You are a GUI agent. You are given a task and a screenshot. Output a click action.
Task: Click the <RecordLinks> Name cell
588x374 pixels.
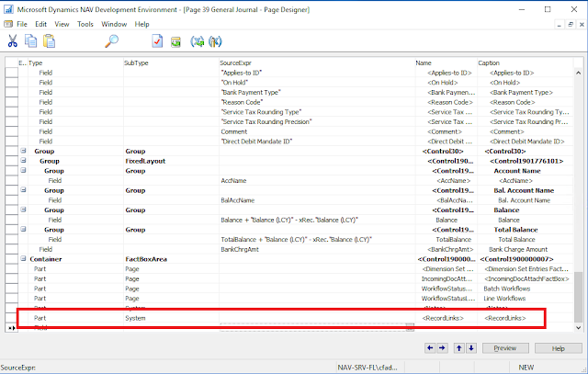[x=446, y=318]
